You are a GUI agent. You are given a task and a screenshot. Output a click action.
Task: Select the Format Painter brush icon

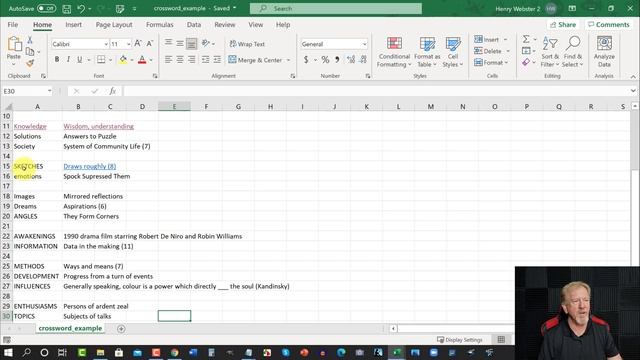(x=30, y=63)
